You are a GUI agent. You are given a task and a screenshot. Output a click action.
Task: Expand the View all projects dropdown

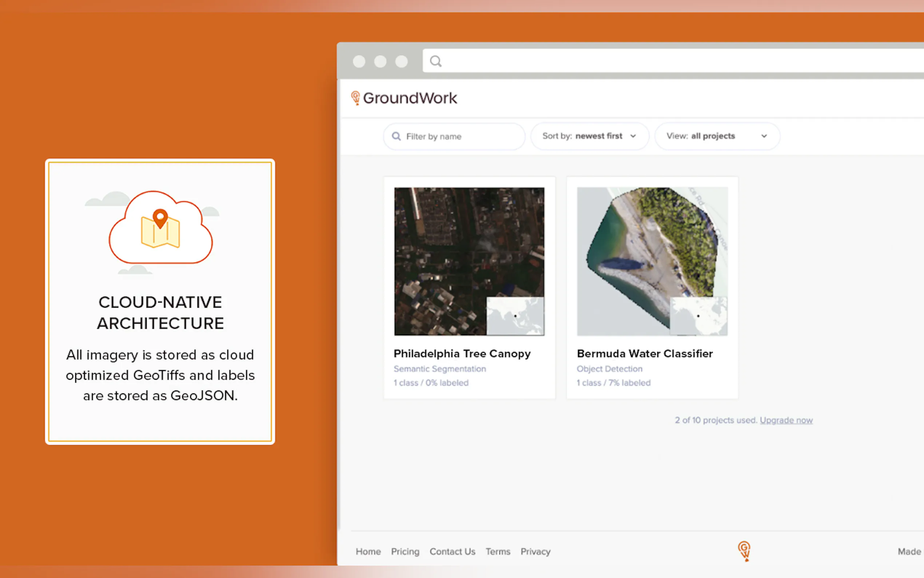(716, 136)
